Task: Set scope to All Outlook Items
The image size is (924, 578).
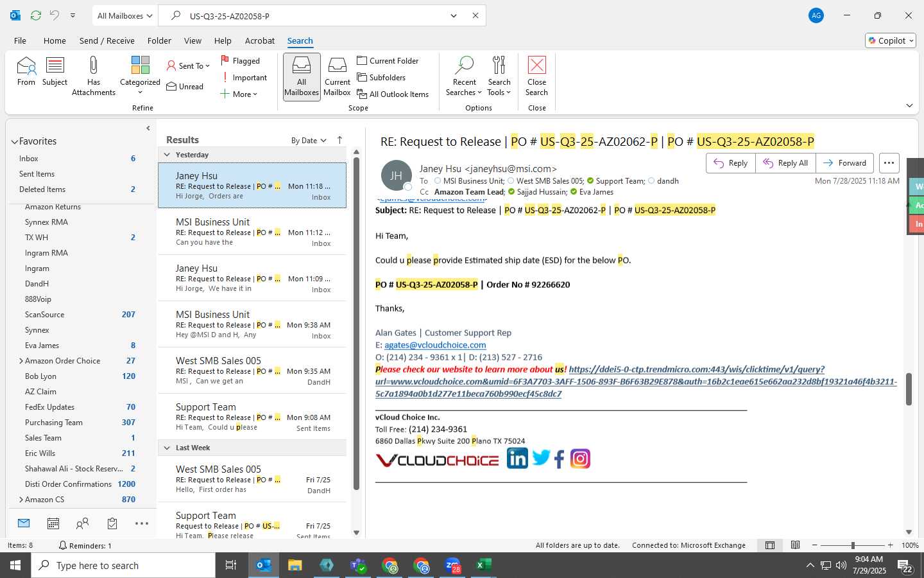Action: (x=393, y=94)
